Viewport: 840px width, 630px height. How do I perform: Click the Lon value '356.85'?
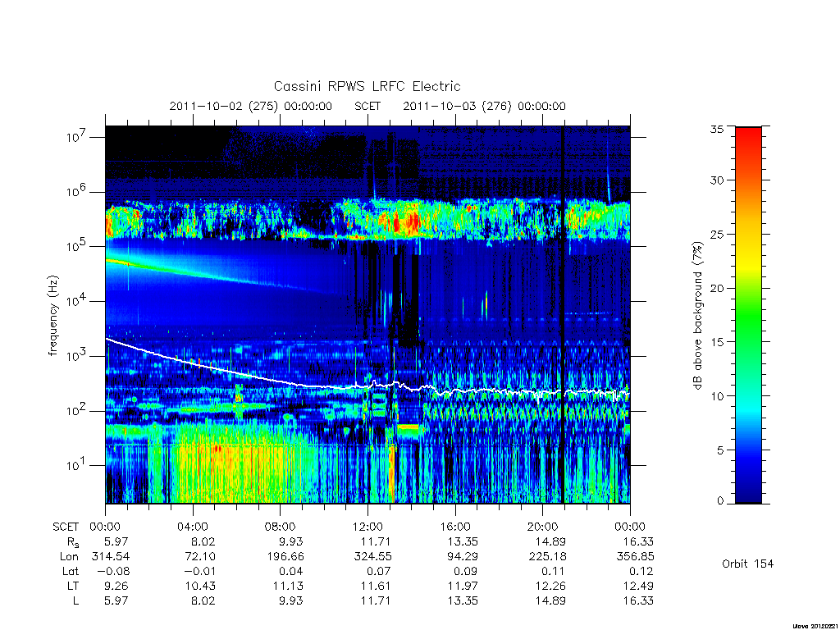(636, 557)
